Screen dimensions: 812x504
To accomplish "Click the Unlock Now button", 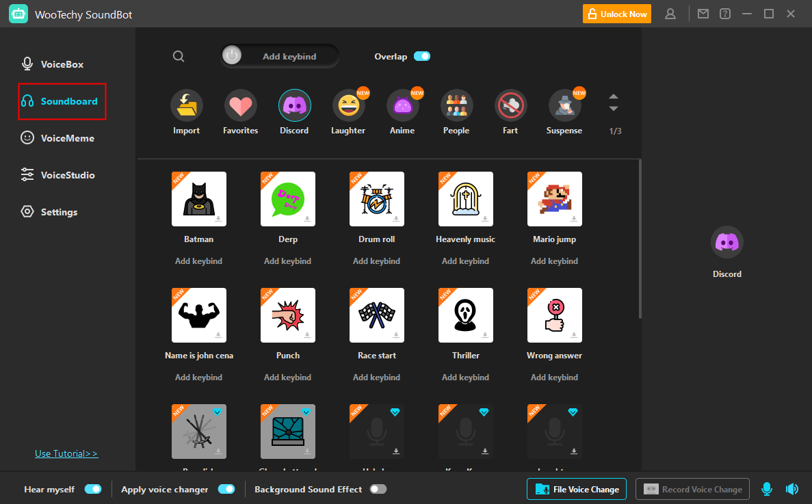I will coord(617,14).
